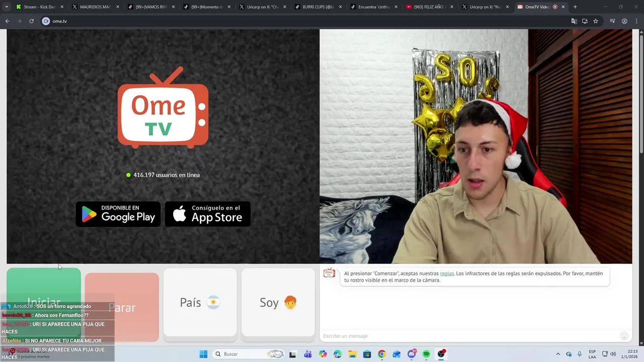The height and width of the screenshot is (362, 644).
Task: Switch to the Stream – Kick Dashboard tab
Action: tap(40, 7)
